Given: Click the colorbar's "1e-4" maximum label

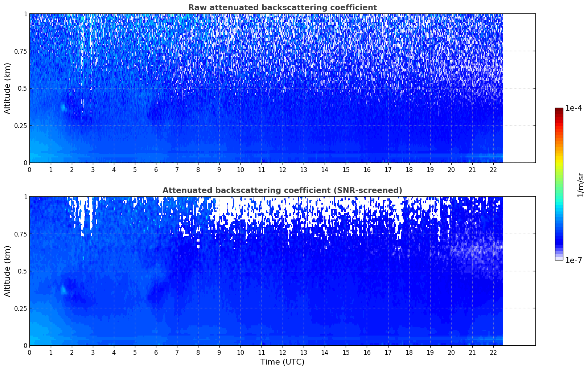Looking at the screenshot, I should point(573,108).
